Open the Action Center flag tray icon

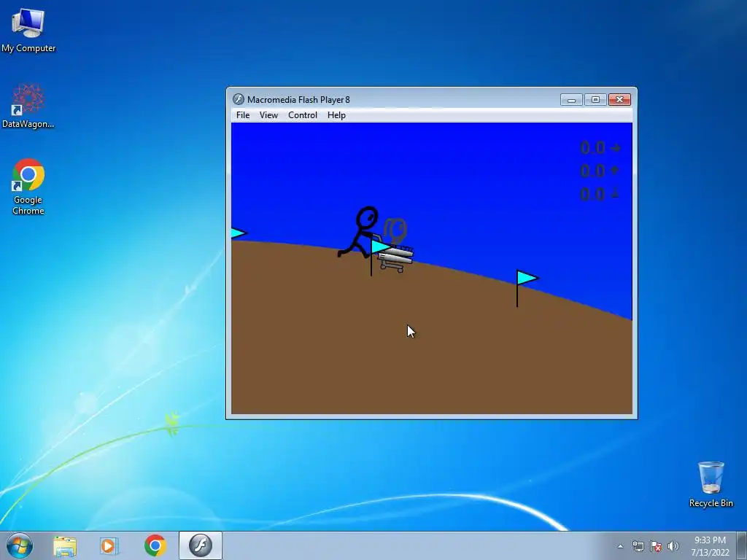click(x=656, y=546)
